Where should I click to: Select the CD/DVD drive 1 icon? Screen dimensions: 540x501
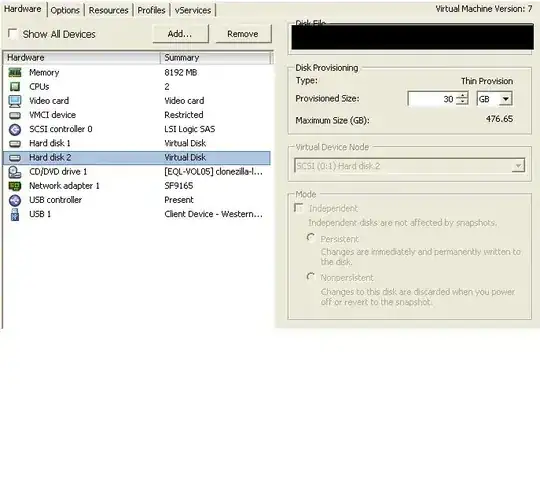click(15, 172)
